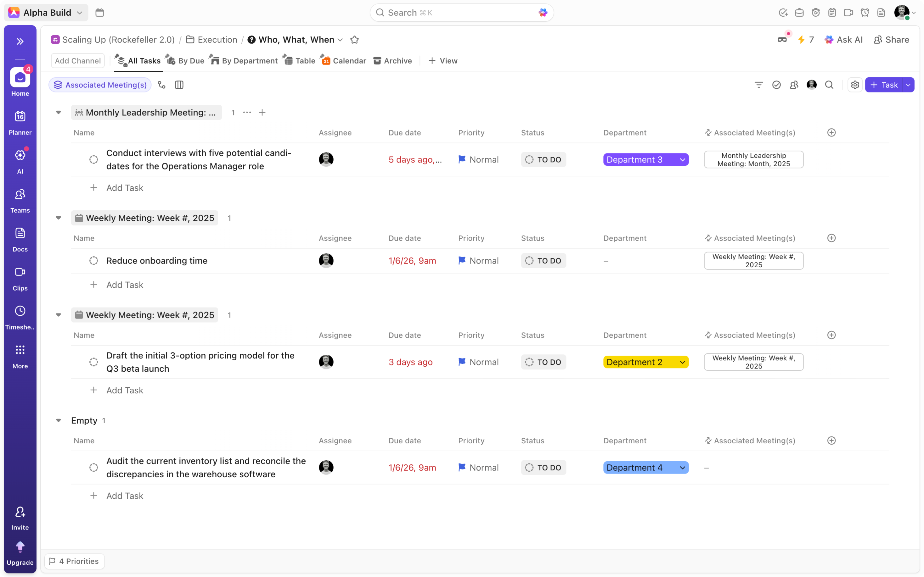This screenshot has height=577, width=924.
Task: Mark Reduce onboarding time status circle
Action: pyautogui.click(x=93, y=261)
